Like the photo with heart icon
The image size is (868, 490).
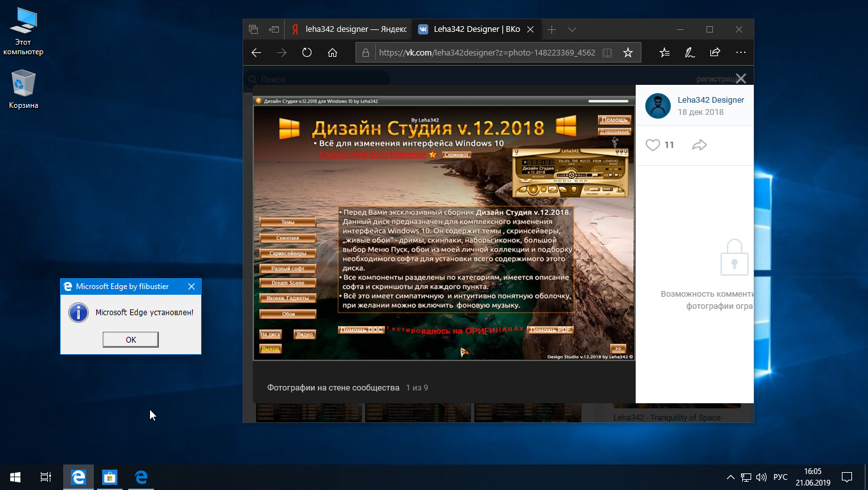tap(652, 145)
